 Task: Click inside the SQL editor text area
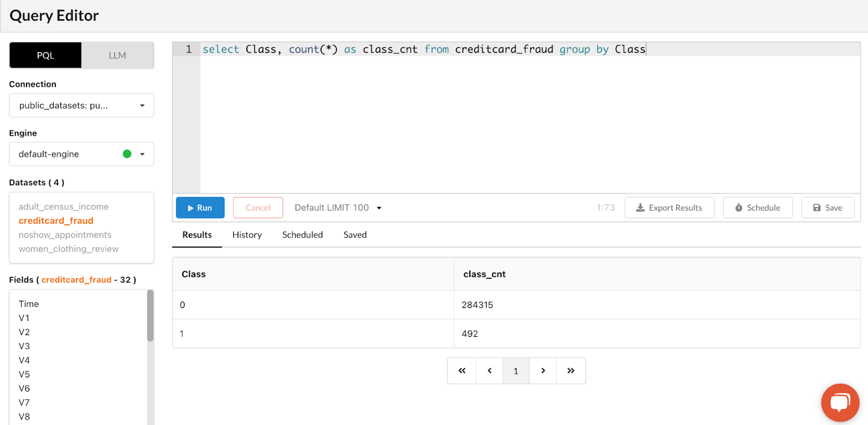(x=529, y=124)
